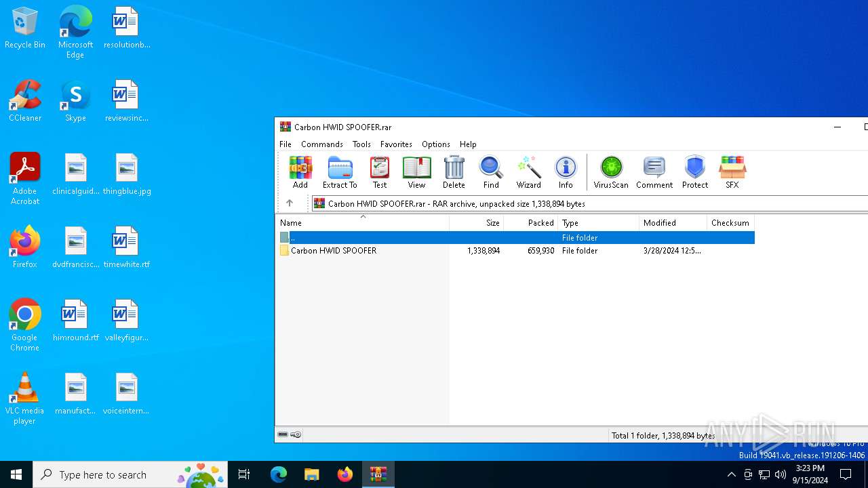This screenshot has height=488, width=868.
Task: Select the manufact... image file on the desktop
Action: (x=75, y=394)
